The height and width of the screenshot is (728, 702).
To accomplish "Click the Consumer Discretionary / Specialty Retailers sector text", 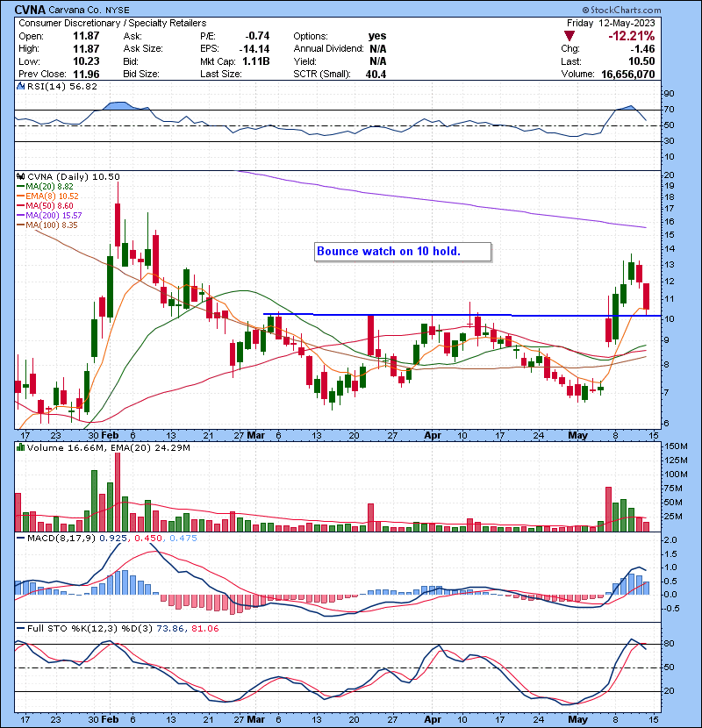I will click(112, 23).
